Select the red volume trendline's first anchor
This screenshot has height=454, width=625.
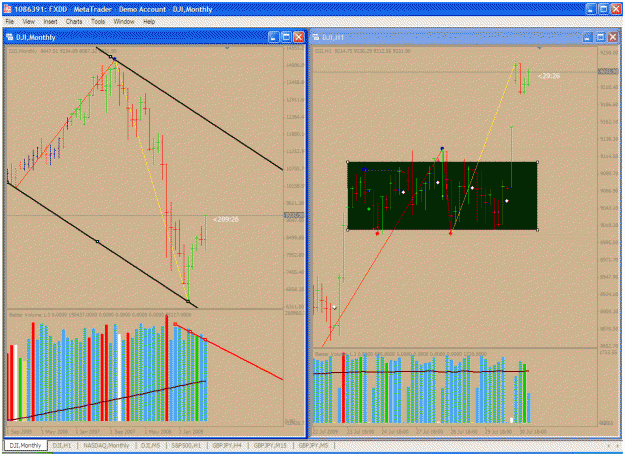point(175,324)
